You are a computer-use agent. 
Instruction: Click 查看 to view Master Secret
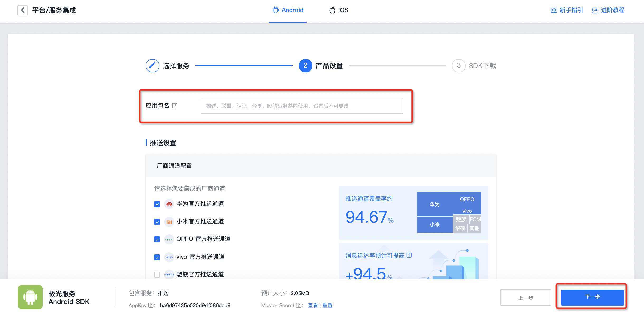click(313, 305)
